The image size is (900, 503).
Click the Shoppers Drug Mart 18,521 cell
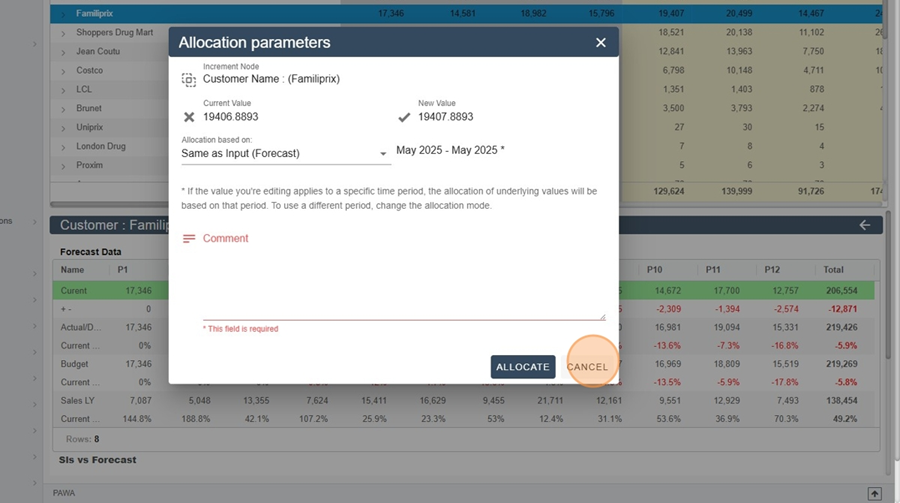pyautogui.click(x=671, y=33)
